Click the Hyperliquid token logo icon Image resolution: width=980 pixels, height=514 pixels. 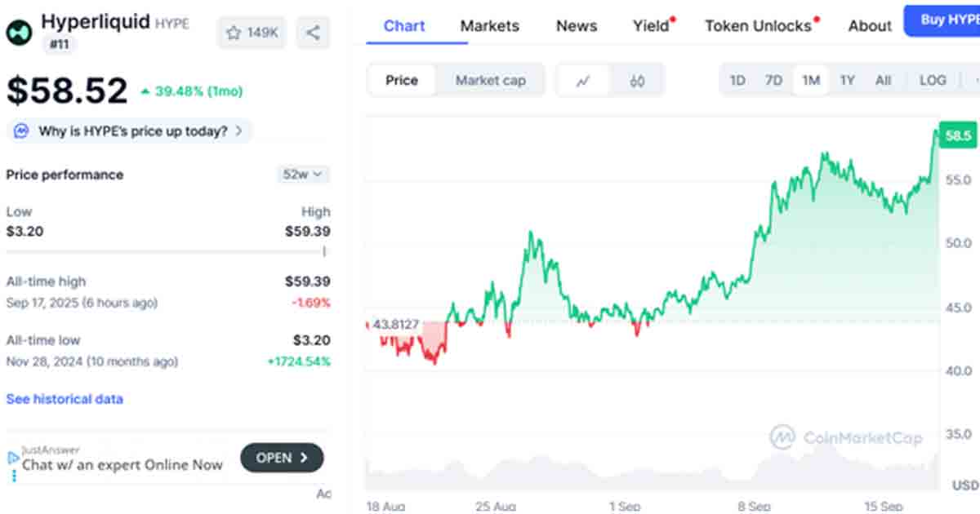click(19, 31)
